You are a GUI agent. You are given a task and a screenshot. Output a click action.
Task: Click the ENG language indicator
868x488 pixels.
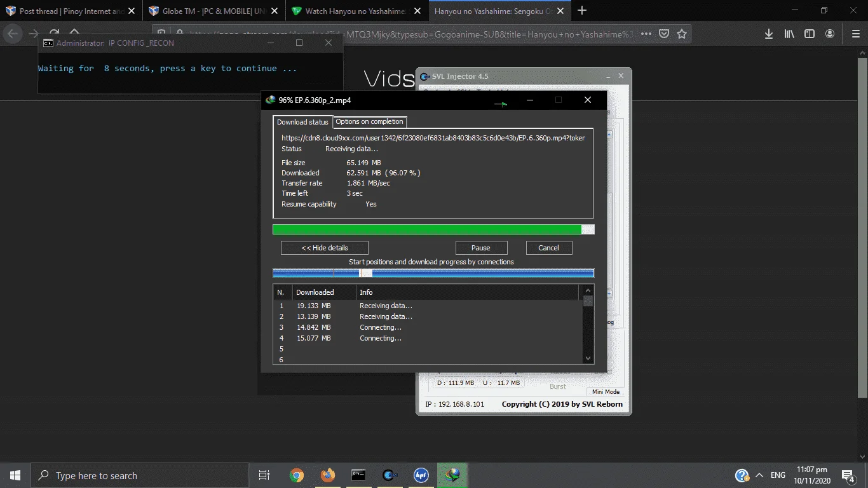[778, 475]
